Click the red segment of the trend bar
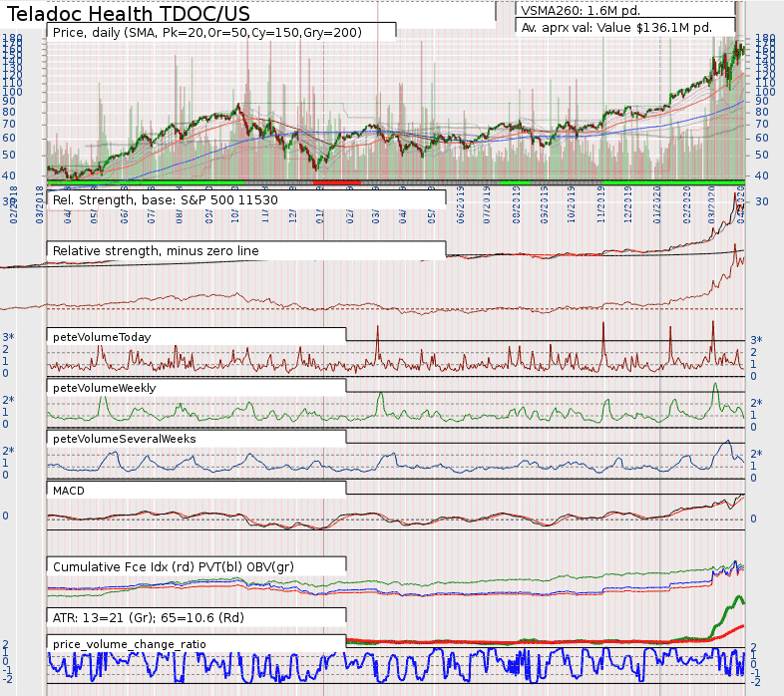This screenshot has width=784, height=696. click(337, 182)
